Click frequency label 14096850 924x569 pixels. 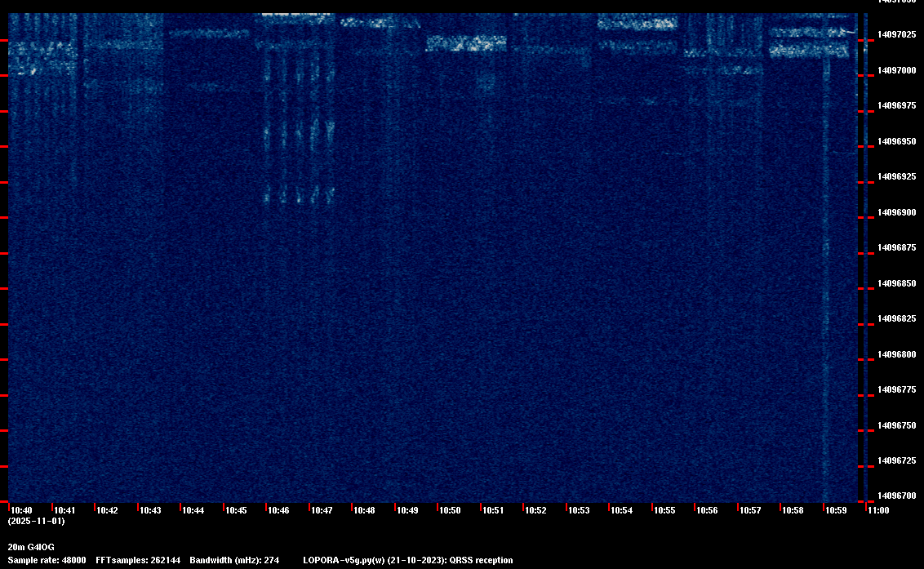point(897,283)
